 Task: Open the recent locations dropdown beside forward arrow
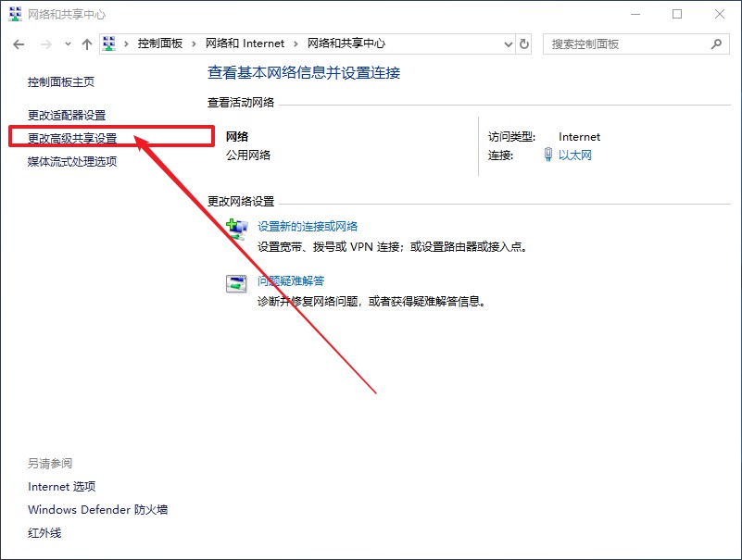[x=67, y=43]
